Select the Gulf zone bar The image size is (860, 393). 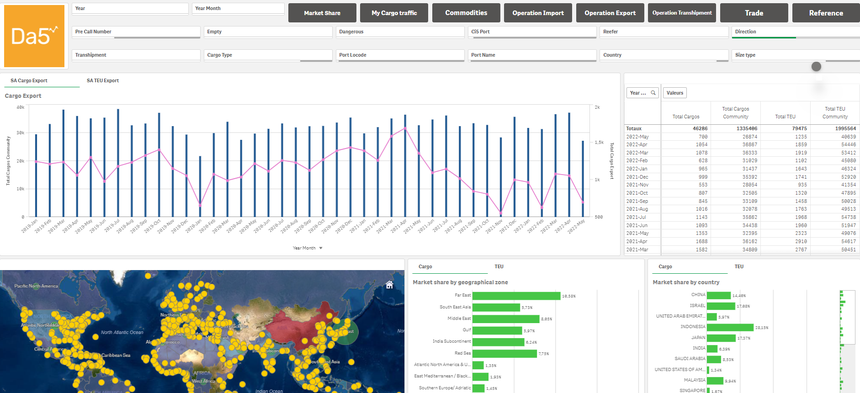point(497,331)
